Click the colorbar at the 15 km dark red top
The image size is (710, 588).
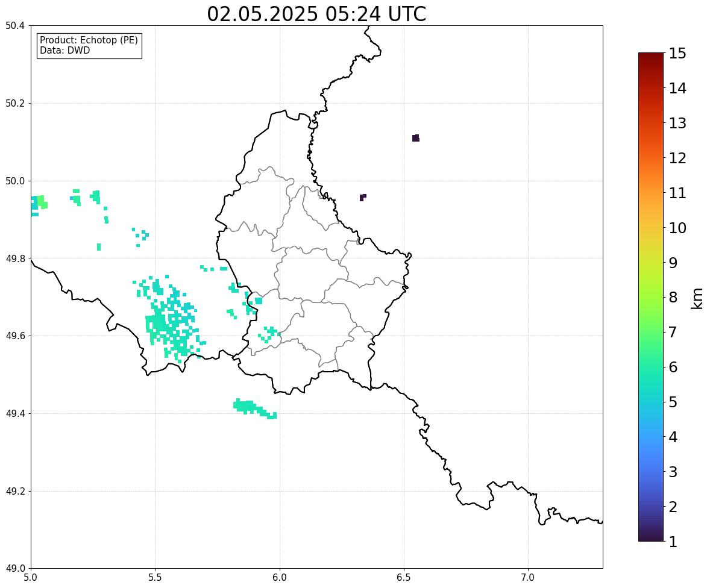651,55
